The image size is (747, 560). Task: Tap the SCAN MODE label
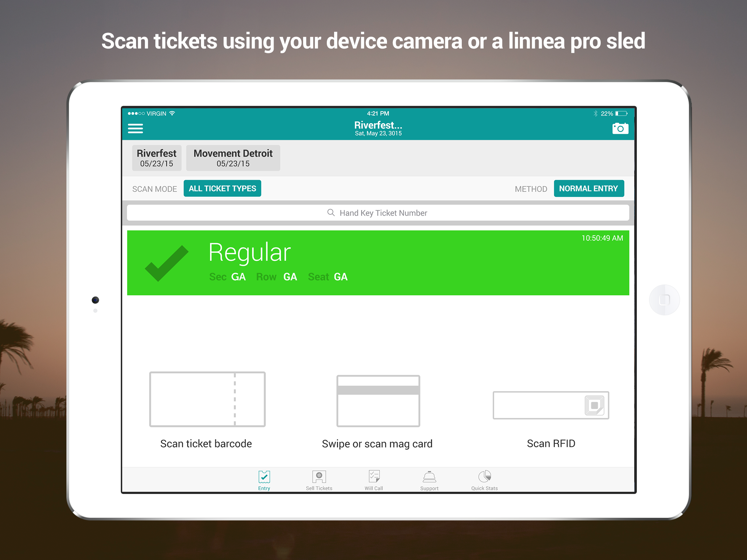pyautogui.click(x=155, y=189)
